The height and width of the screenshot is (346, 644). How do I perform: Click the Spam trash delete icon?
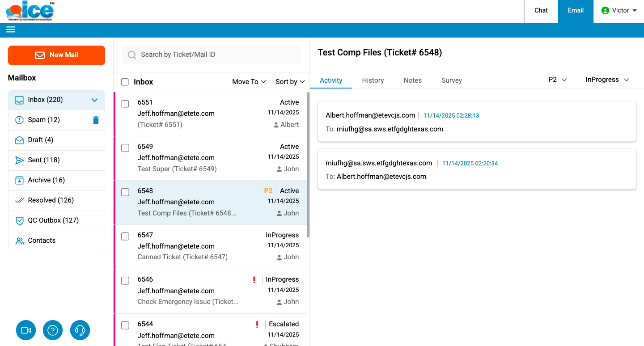click(96, 120)
